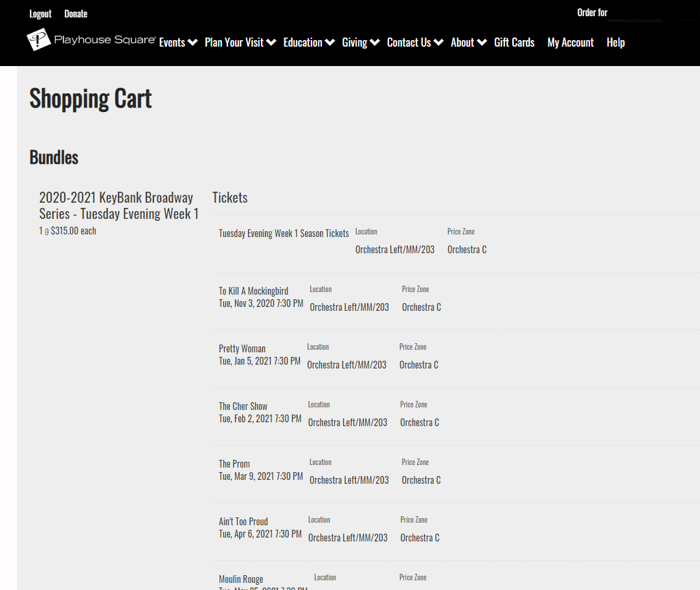
Task: Click the Logout link
Action: click(x=41, y=14)
